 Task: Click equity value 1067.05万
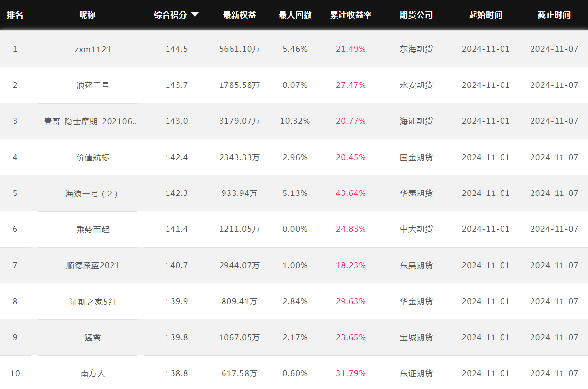coord(239,337)
